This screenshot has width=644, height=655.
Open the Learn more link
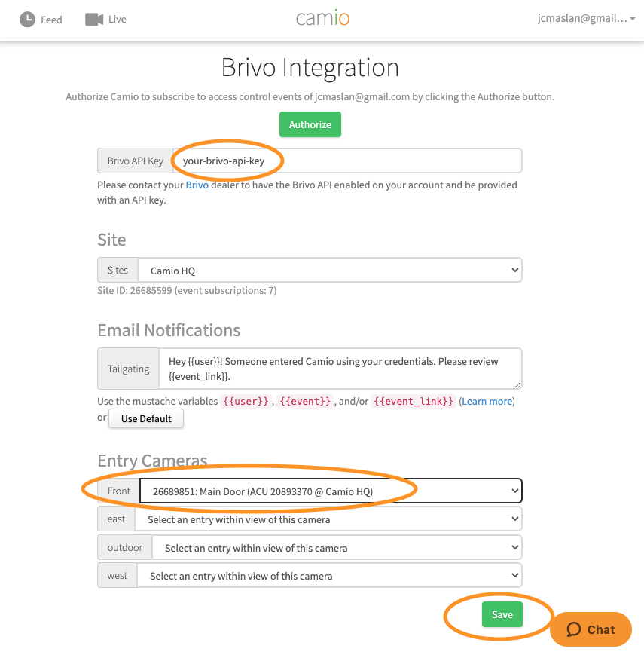coord(487,402)
